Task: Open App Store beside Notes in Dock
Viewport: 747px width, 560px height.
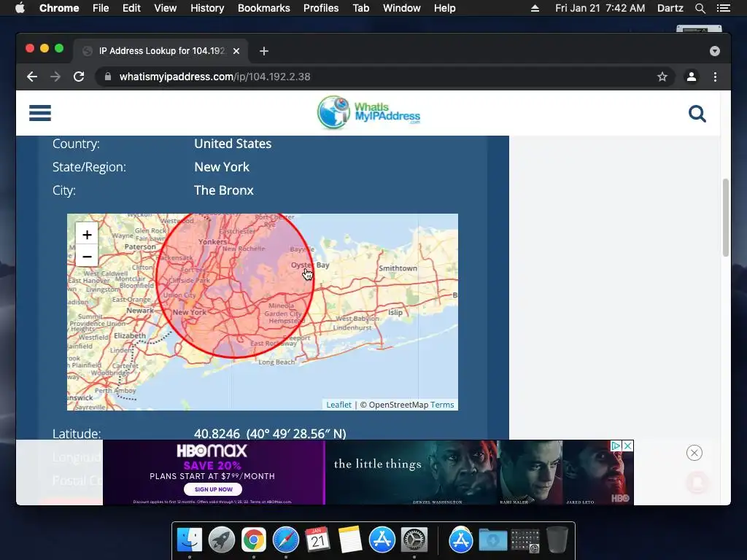Action: (x=382, y=540)
